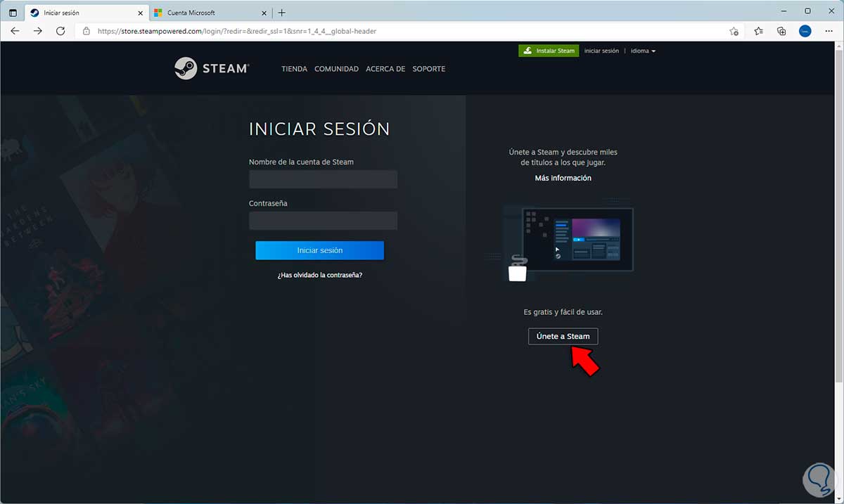Click ¿Has olvidado la contraseña? link
This screenshot has height=504, width=844.
pyautogui.click(x=320, y=275)
